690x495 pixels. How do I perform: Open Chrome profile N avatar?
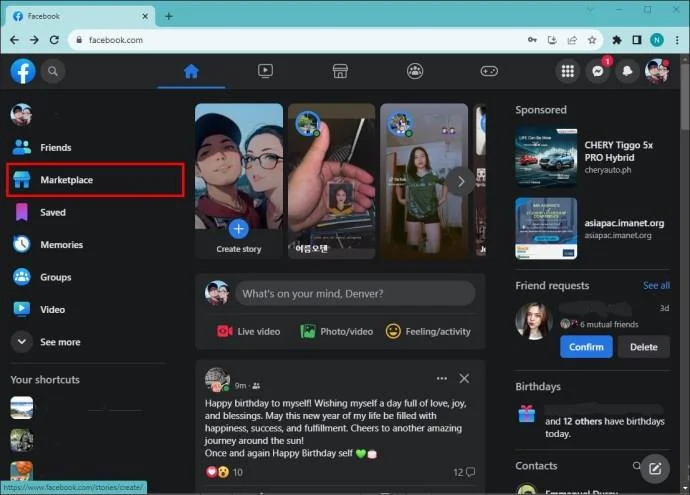tap(657, 40)
